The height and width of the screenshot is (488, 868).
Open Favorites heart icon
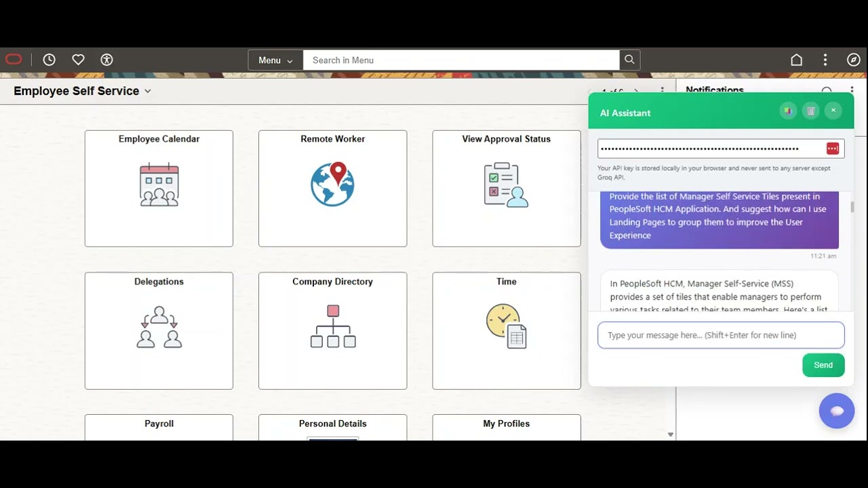pos(78,60)
